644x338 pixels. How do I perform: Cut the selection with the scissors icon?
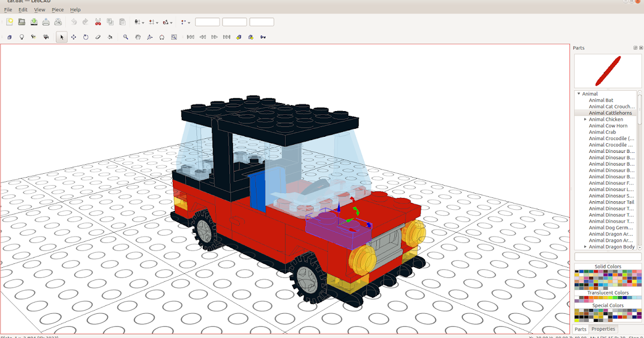[x=98, y=22]
